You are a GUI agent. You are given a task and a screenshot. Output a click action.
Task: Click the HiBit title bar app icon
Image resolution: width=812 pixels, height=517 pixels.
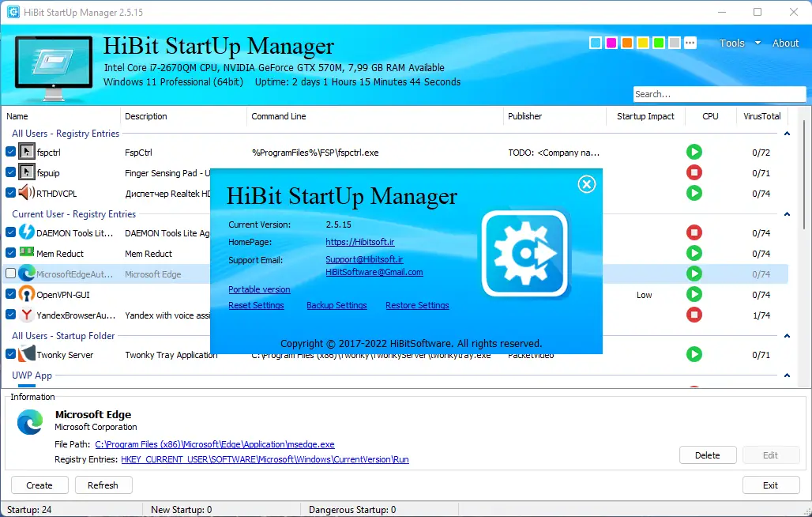[13, 12]
